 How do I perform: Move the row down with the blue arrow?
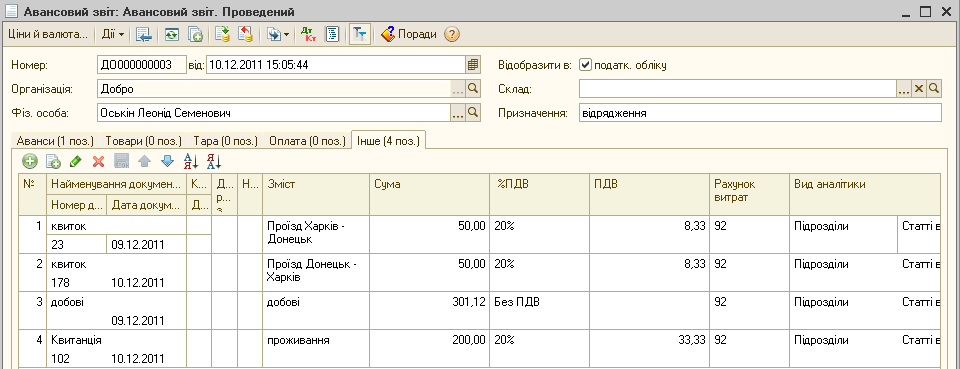point(167,162)
